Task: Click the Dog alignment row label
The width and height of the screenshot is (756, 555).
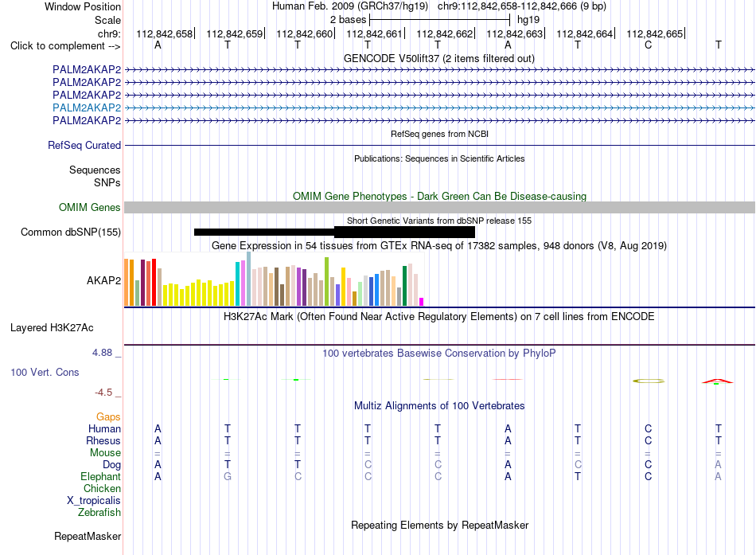Action: 112,465
